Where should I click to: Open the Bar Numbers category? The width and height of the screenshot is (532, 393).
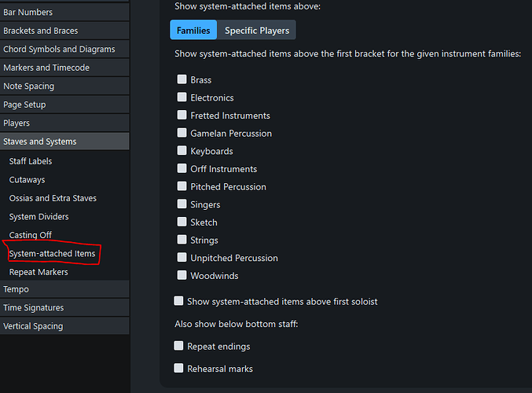28,13
